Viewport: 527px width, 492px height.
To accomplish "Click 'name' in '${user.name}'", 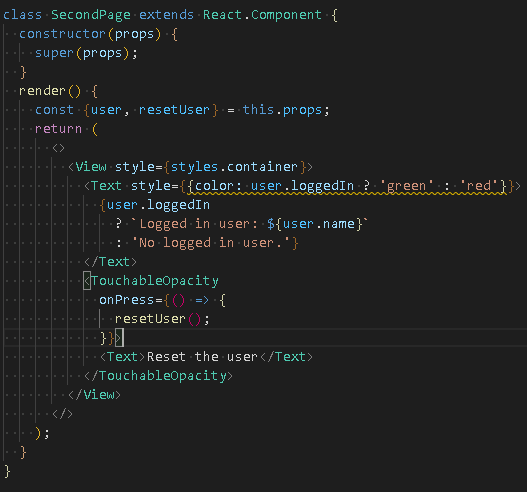I will 338,224.
